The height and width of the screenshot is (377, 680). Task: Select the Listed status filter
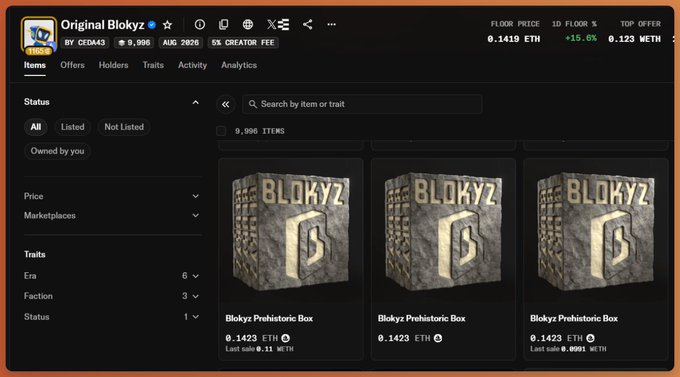(x=72, y=127)
